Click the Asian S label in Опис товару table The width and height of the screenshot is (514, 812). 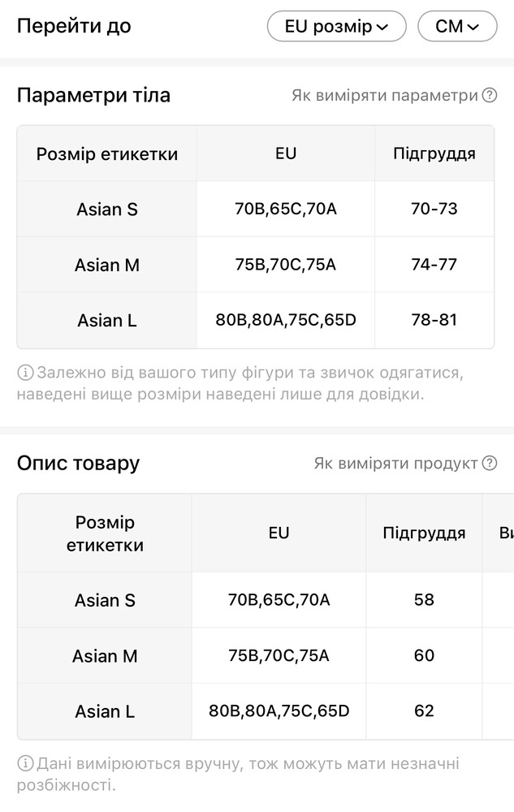coord(105,600)
